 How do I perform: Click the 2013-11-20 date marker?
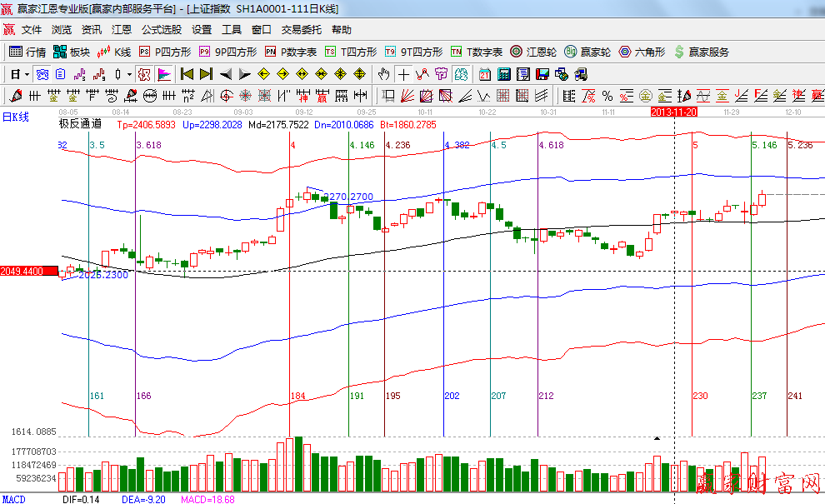pos(673,111)
